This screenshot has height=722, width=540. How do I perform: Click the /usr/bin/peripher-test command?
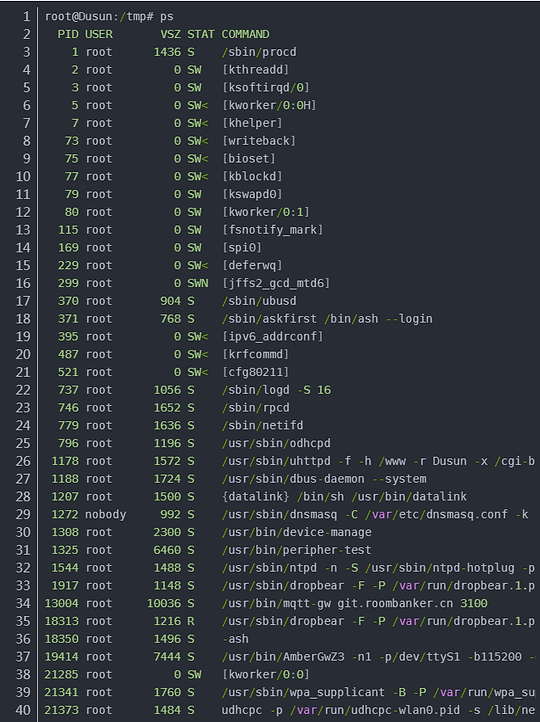click(x=296, y=550)
